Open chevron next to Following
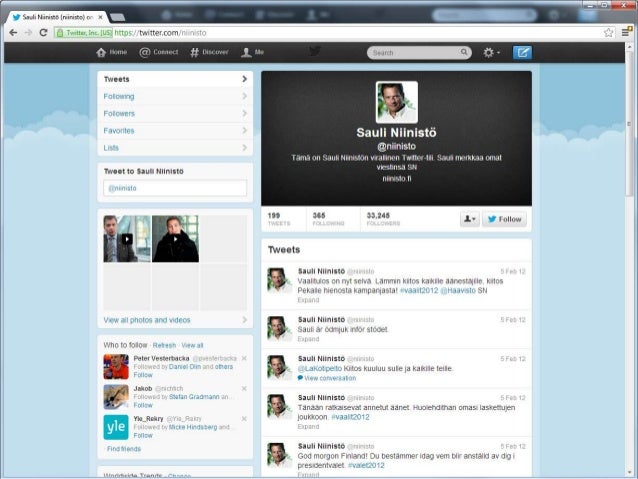 tap(245, 96)
